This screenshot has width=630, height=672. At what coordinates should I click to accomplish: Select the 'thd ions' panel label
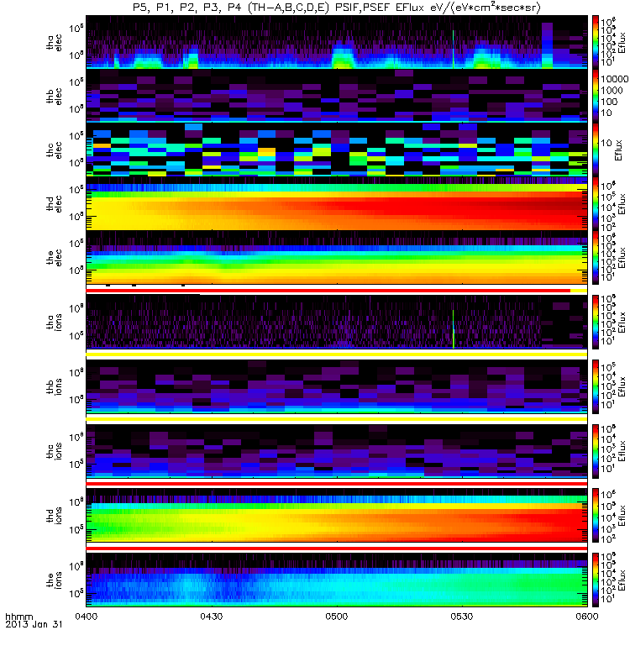(x=54, y=515)
